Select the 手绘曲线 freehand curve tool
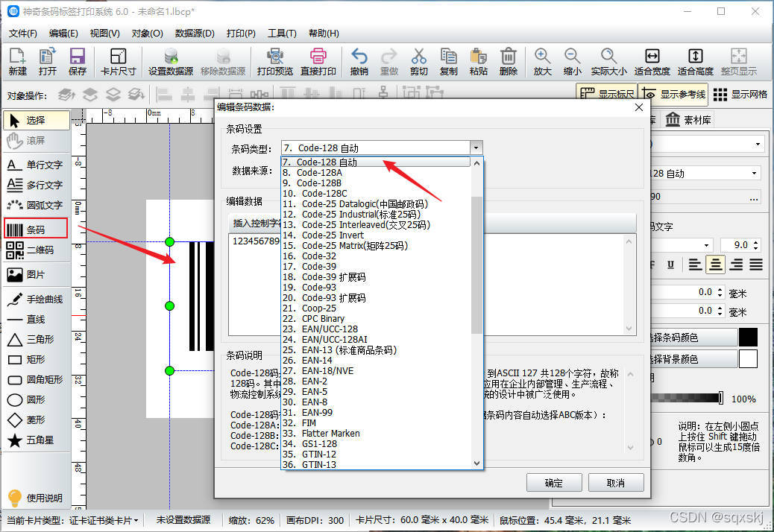Viewport: 774px width, 532px height. tap(36, 299)
